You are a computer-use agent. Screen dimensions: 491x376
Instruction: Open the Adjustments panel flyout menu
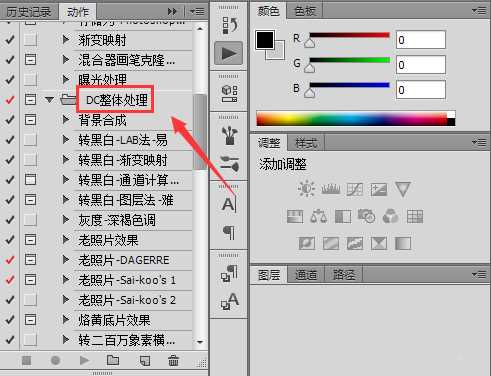point(479,143)
